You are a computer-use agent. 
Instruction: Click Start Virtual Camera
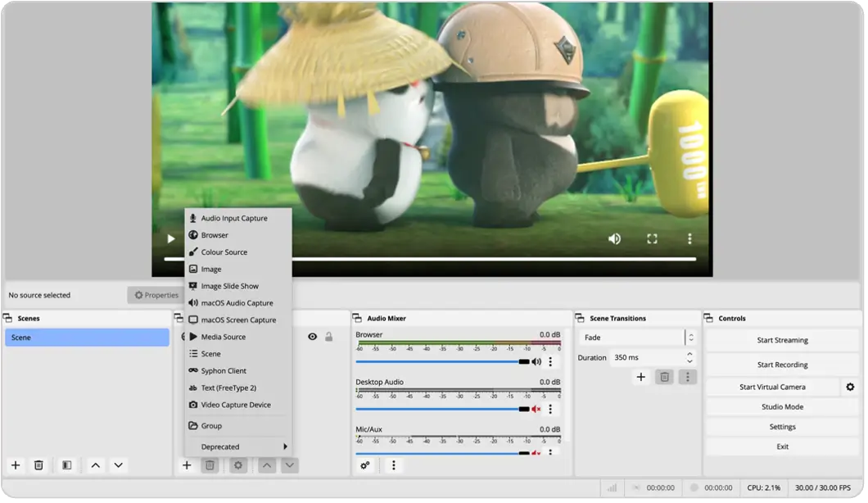[774, 387]
